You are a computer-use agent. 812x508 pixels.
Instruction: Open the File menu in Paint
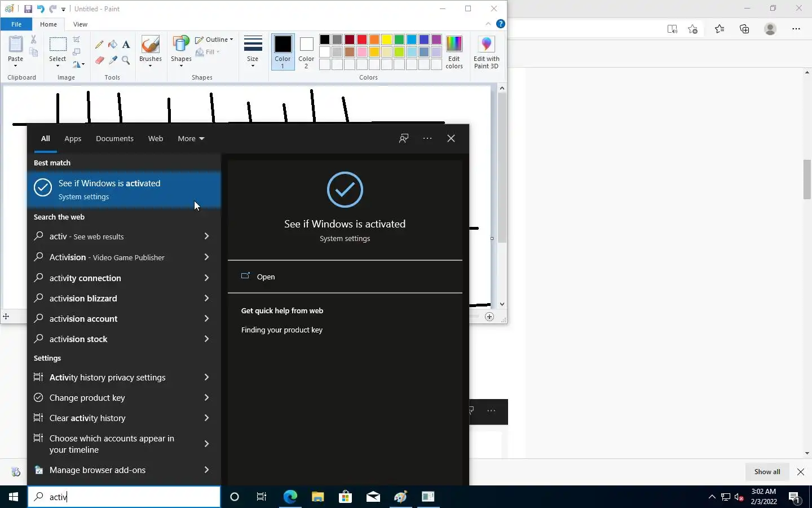coord(16,24)
